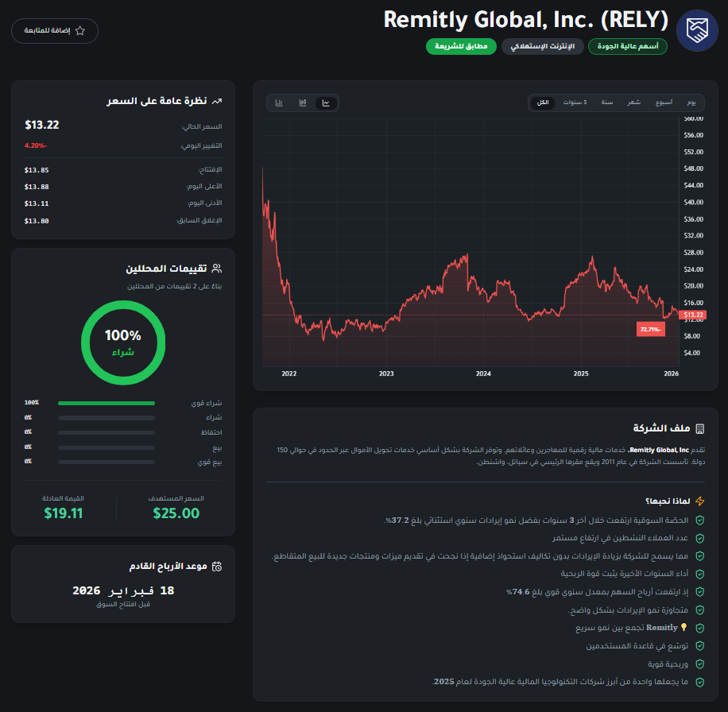
Task: Click the daily change 4.20%- value
Action: coord(36,145)
